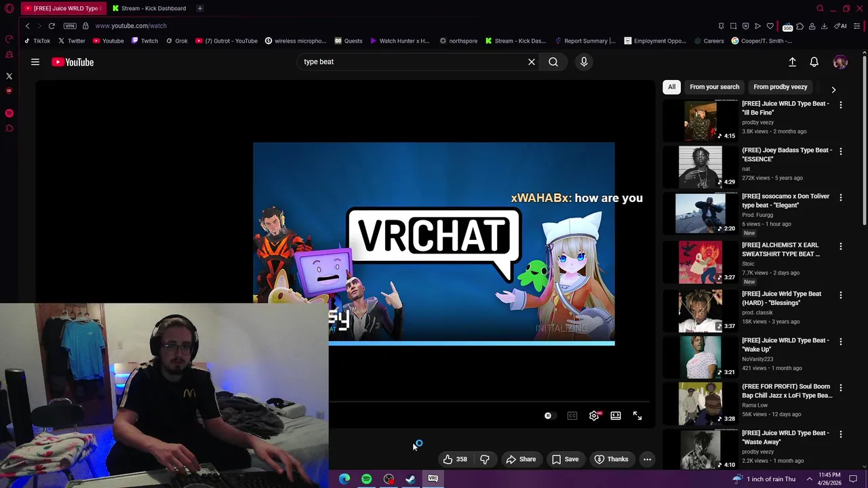Open options for Soul Boom Bap video
Screen dimensions: 868x488
[841, 388]
